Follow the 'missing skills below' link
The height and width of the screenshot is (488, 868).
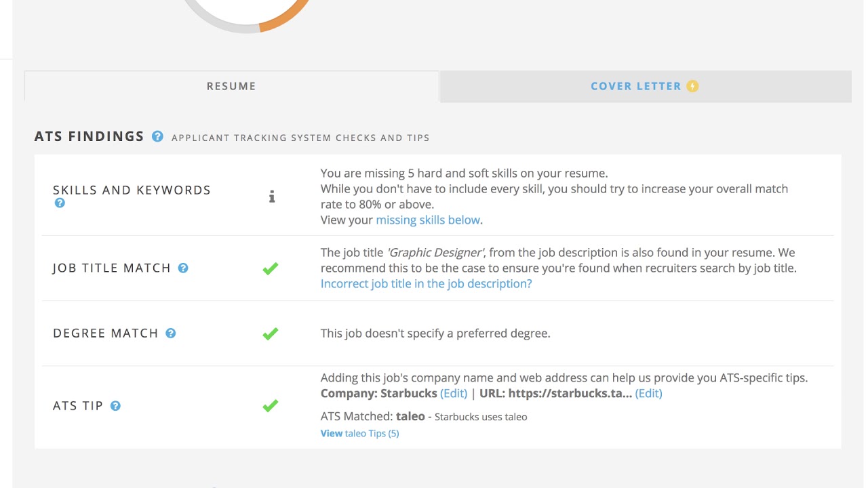click(428, 220)
